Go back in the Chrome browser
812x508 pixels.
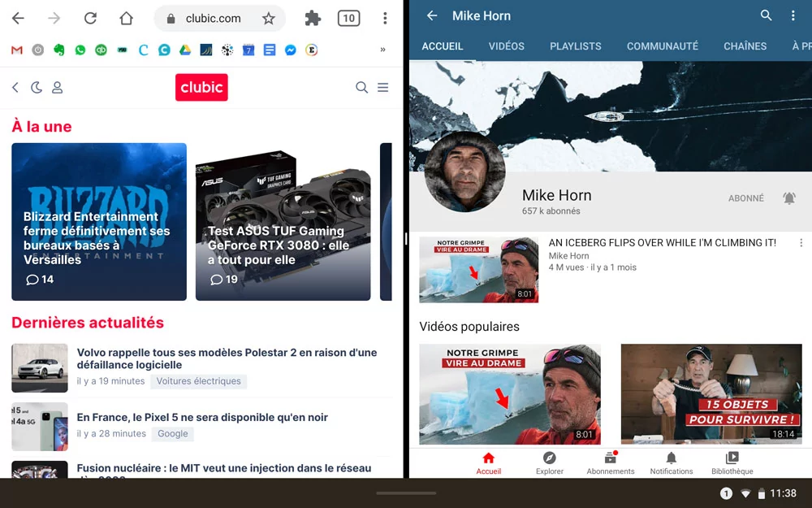(x=18, y=19)
